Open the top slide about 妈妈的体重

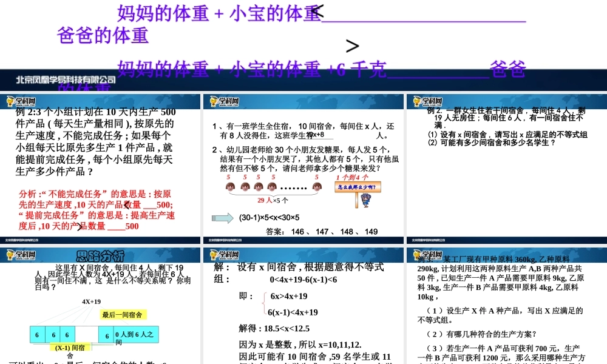pyautogui.click(x=303, y=45)
